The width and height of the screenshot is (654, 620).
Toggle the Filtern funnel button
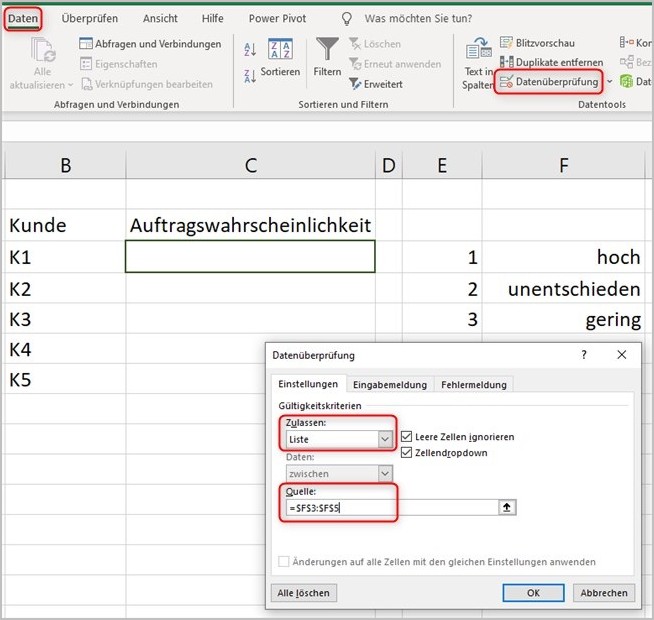[x=327, y=57]
